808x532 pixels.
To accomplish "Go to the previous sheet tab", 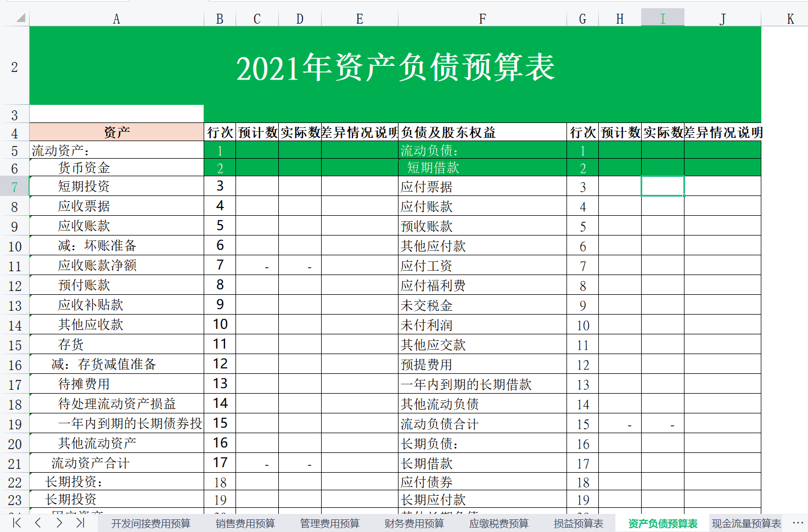I will click(x=38, y=523).
